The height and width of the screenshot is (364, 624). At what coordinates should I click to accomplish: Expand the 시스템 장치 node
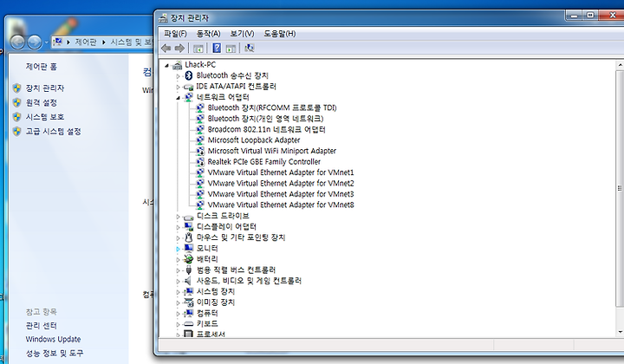[179, 292]
